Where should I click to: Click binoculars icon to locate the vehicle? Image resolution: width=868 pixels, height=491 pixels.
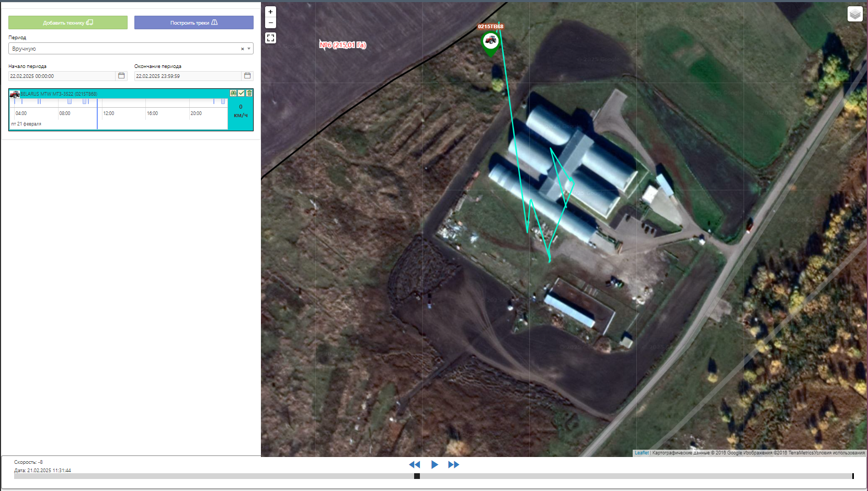click(233, 93)
